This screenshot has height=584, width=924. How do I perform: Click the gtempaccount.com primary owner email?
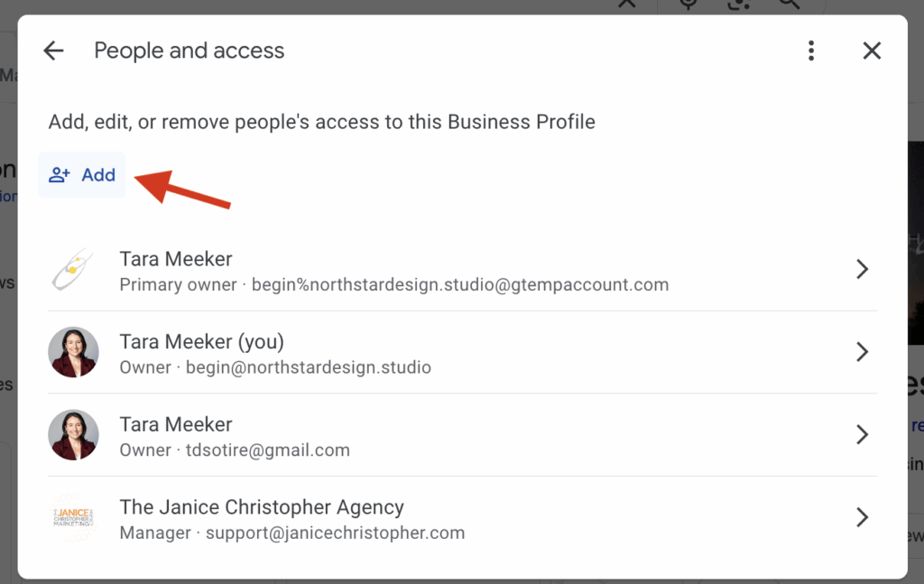click(x=460, y=284)
